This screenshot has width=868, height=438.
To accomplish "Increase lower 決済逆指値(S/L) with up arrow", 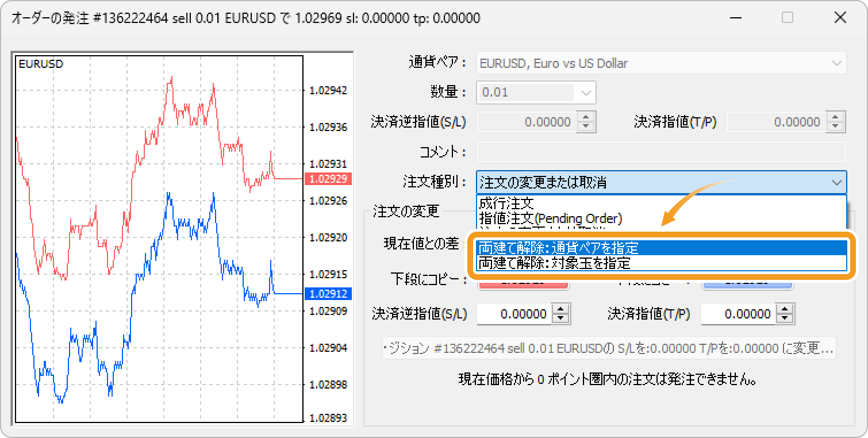I will coord(560,310).
